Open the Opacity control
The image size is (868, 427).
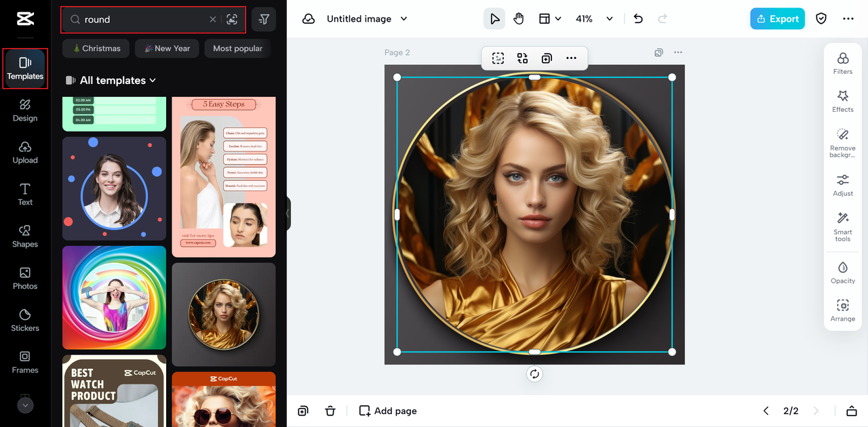(x=843, y=272)
